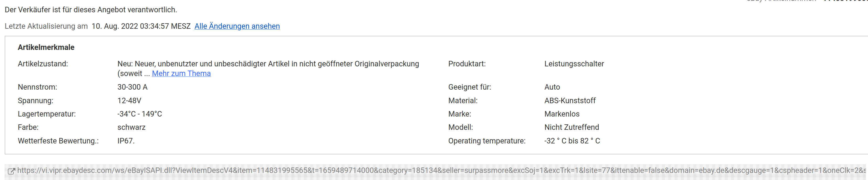Click the Spannung value 12-48V
The height and width of the screenshot is (180, 868).
[129, 101]
